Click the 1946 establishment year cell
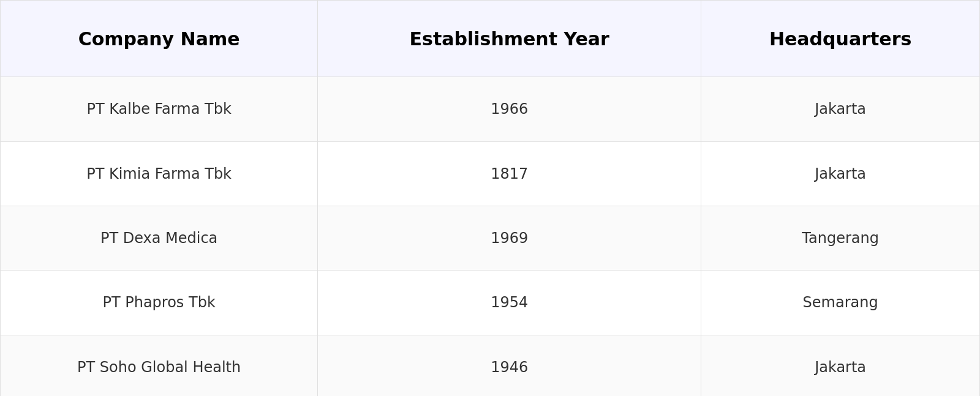980x396 pixels. [x=509, y=367]
